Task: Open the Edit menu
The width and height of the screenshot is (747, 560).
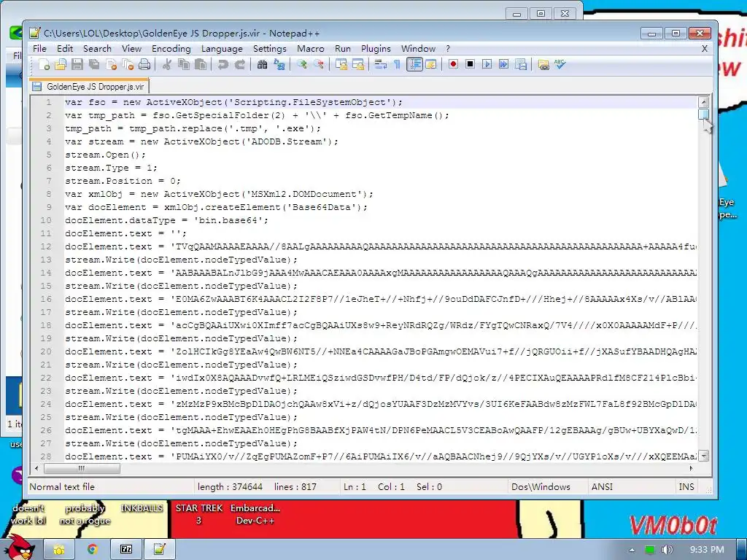Action: coord(65,49)
